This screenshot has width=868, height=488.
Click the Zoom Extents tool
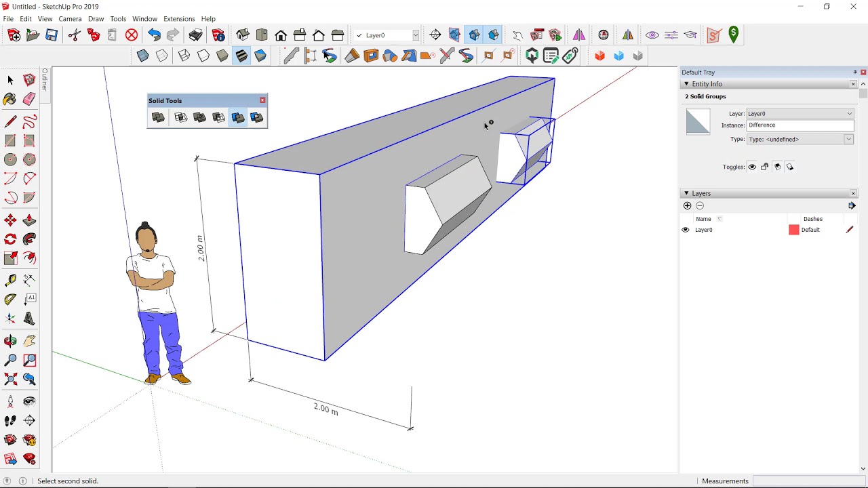tap(10, 379)
